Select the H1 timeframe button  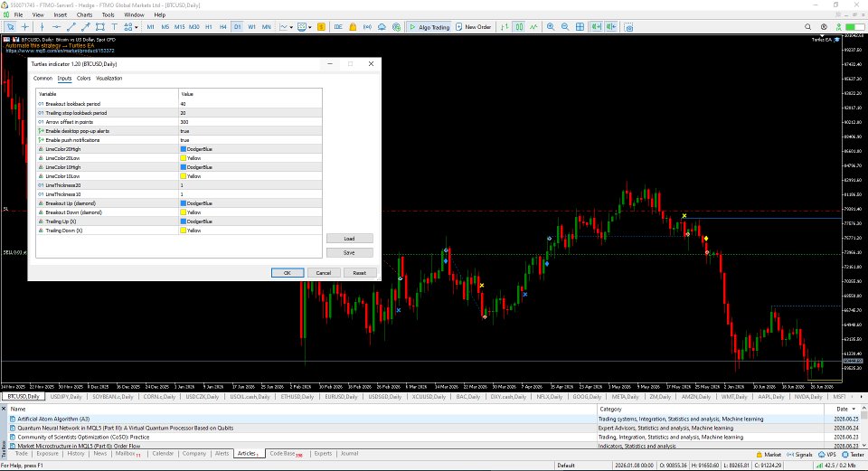click(x=208, y=26)
